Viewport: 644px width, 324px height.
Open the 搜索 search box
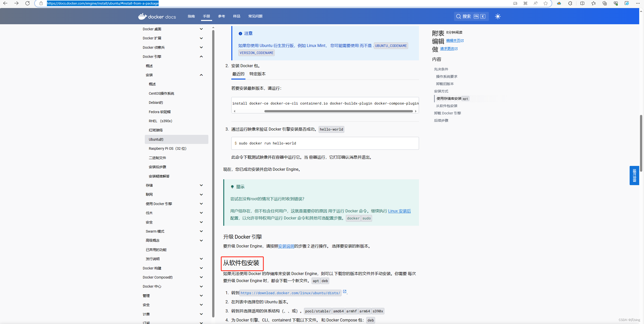(x=471, y=16)
